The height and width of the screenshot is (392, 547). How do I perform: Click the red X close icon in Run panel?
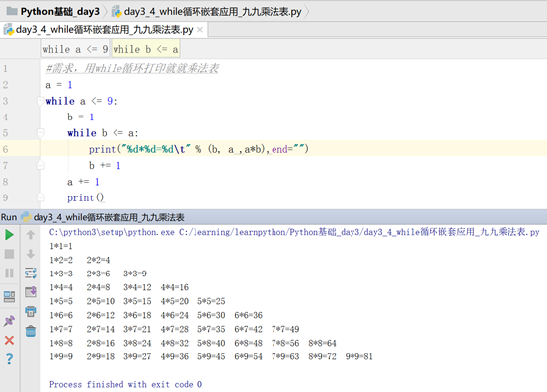(10, 340)
